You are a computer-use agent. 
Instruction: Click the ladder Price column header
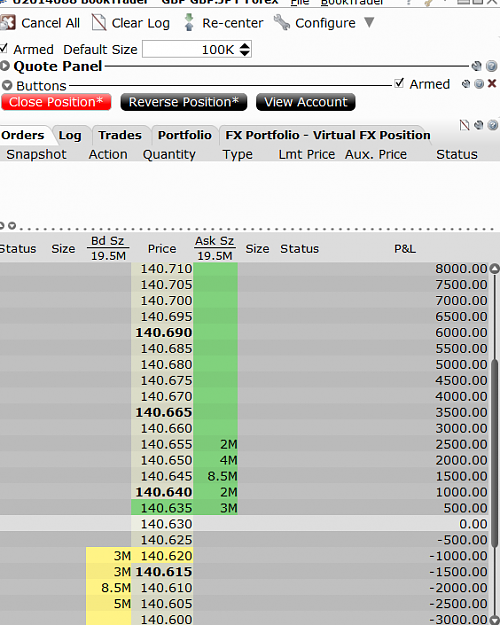click(x=162, y=249)
